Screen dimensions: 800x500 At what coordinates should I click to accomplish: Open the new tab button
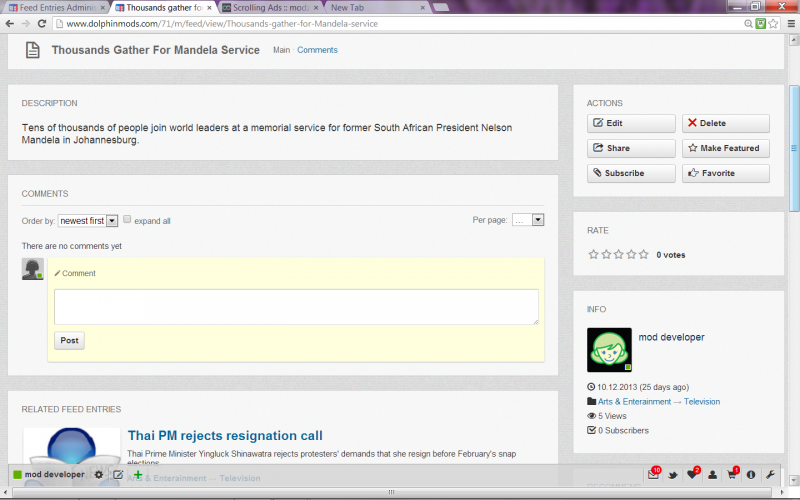[441, 7]
